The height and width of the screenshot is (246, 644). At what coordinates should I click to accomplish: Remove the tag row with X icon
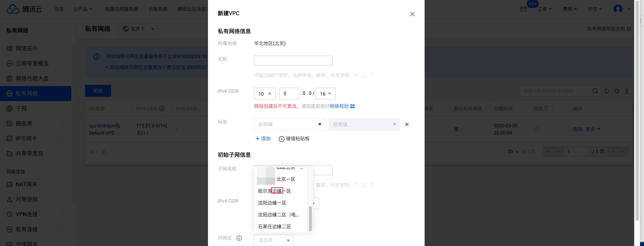click(x=407, y=125)
